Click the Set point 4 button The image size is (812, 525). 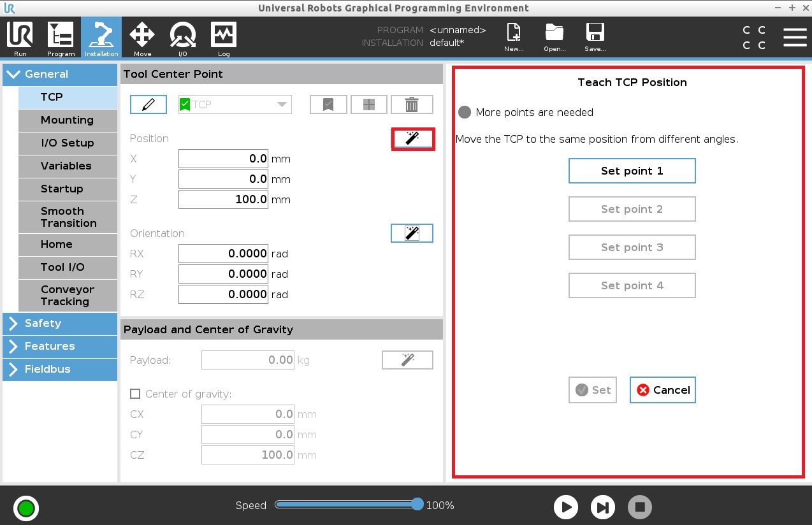pyautogui.click(x=632, y=285)
